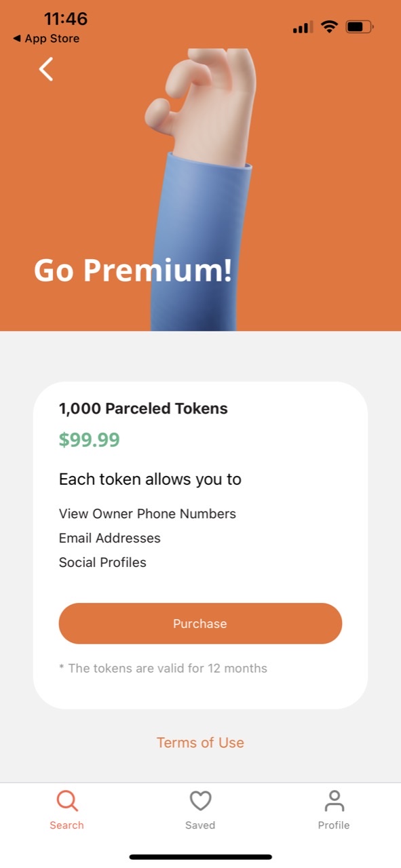Tap the hand illustration image

pos(200,189)
